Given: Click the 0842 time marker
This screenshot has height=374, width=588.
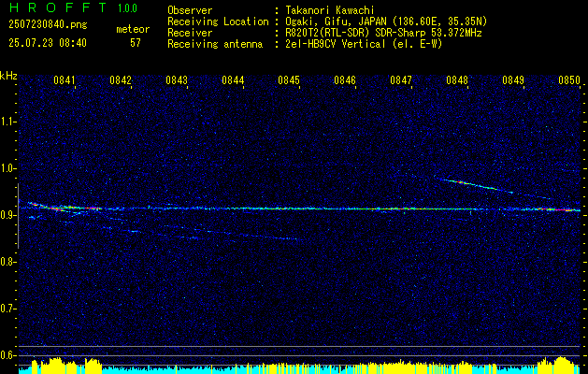Looking at the screenshot, I should [x=121, y=80].
